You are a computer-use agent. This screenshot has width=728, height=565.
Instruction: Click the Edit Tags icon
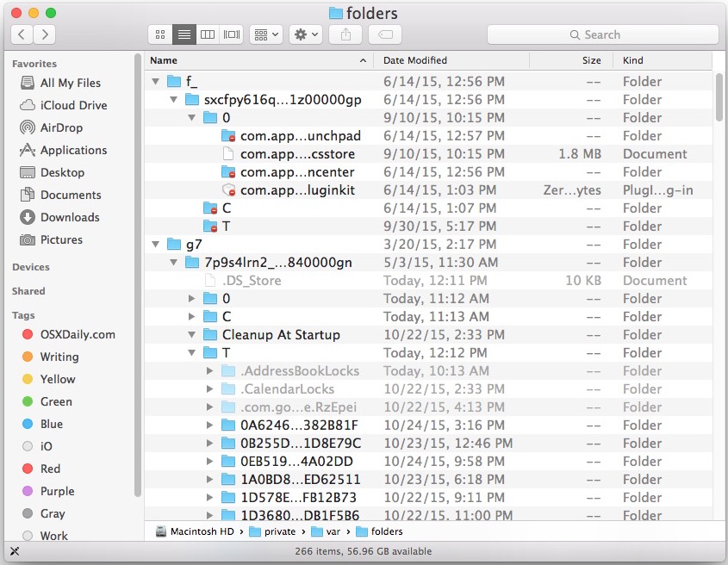[384, 34]
